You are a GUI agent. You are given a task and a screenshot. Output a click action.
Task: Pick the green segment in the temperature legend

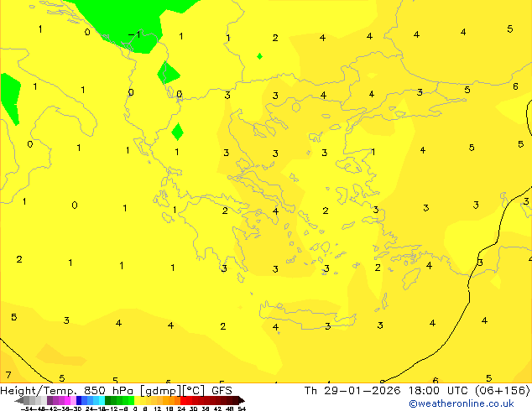[119, 400]
